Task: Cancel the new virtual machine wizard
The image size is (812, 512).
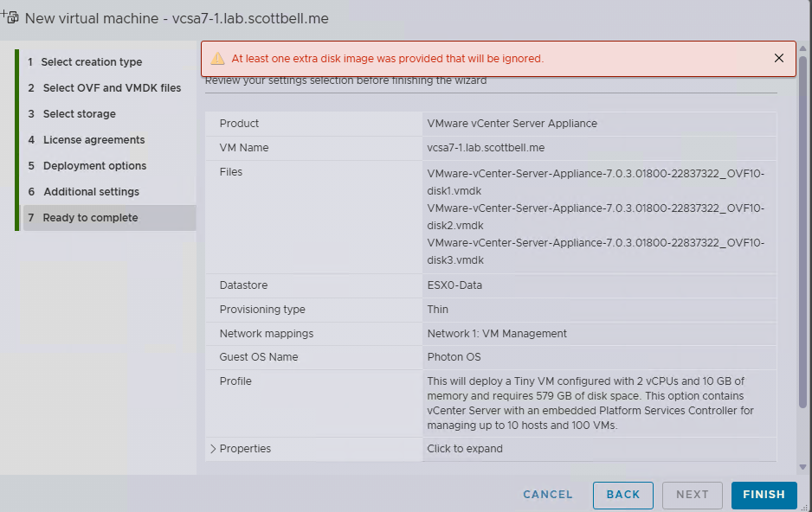Action: (x=548, y=495)
